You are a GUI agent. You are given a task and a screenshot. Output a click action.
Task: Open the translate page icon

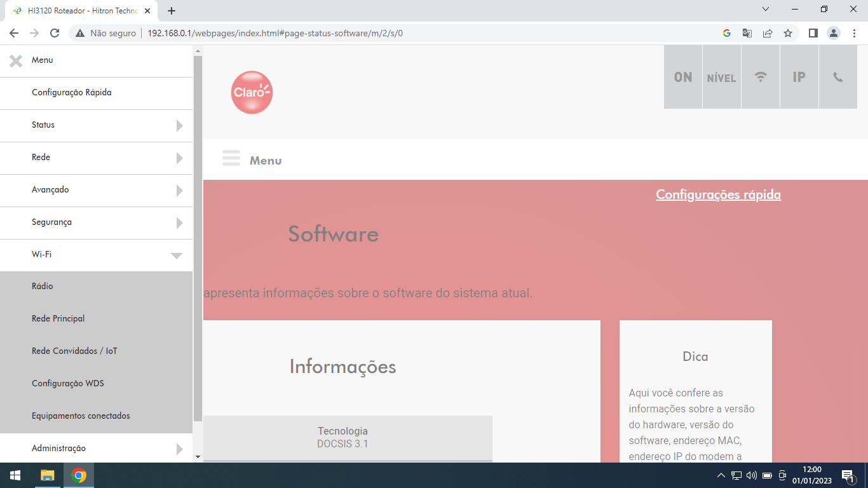coord(747,33)
